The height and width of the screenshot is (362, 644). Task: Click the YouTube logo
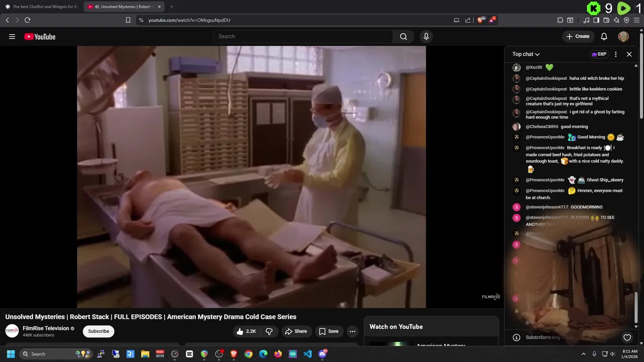(40, 37)
